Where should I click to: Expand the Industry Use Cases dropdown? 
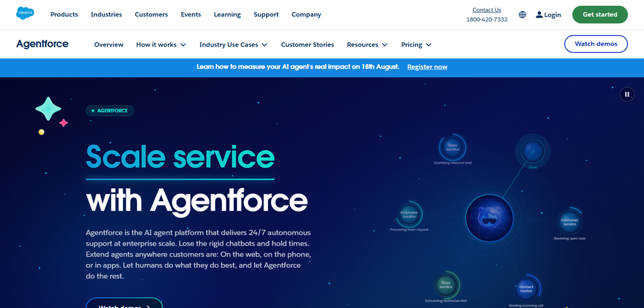(x=233, y=45)
